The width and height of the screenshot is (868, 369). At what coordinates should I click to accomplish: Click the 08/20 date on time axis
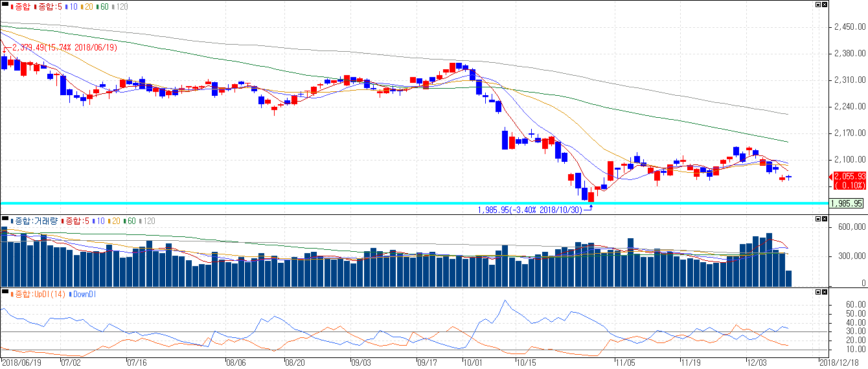pos(295,363)
